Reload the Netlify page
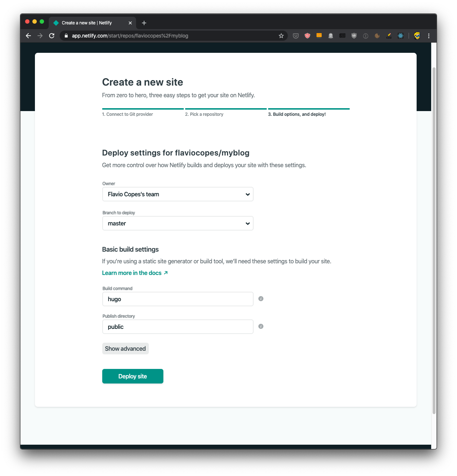 (52, 36)
